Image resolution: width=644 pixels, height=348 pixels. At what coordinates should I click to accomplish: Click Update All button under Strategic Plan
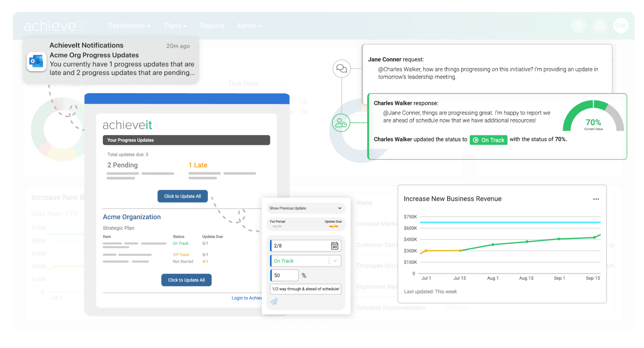(186, 280)
